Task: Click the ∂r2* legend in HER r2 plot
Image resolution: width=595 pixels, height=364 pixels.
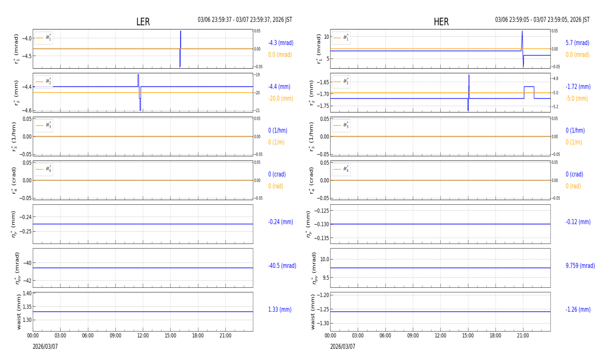Action: point(341,82)
